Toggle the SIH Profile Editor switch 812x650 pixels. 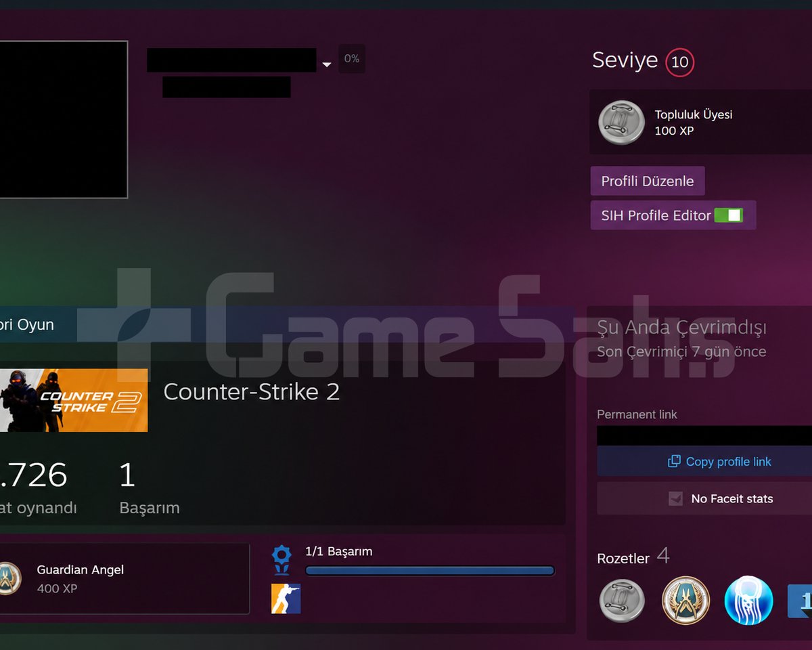pos(729,215)
